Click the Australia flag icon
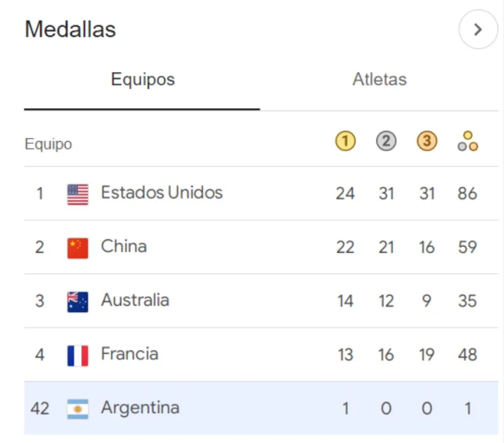The height and width of the screenshot is (443, 504). coord(78,301)
